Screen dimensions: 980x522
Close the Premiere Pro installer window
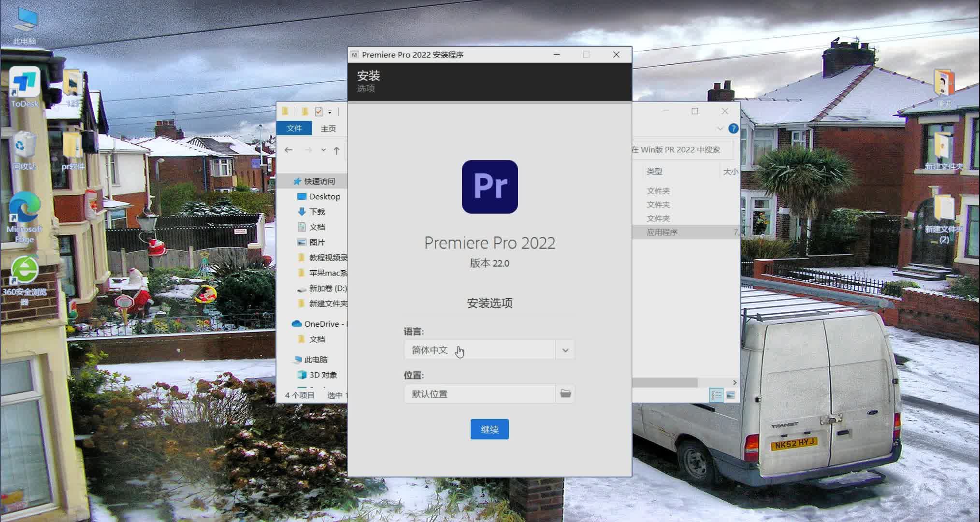click(x=616, y=55)
